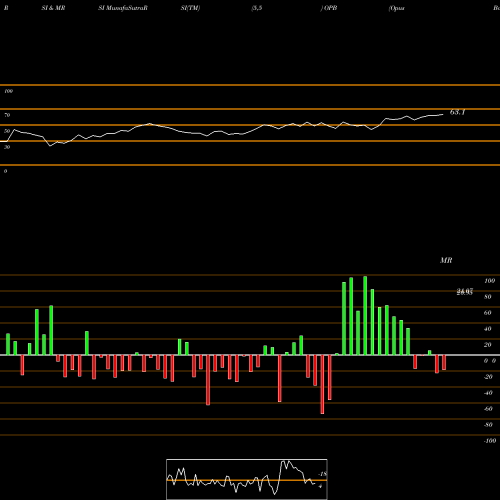Click the '(Opus' header text
The height and width of the screenshot is (500, 500).
tap(397, 8)
